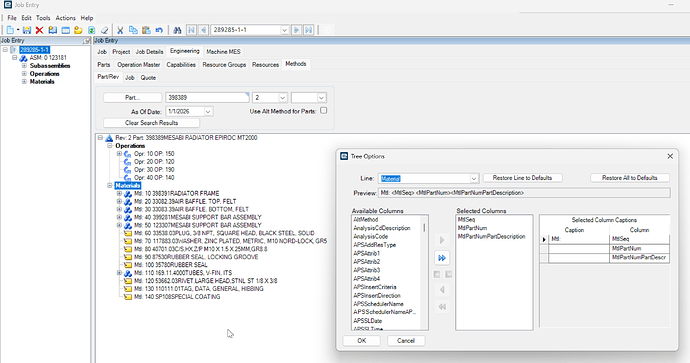The width and height of the screenshot is (690, 363).
Task: Click Restore All to Defaults
Action: (630, 178)
